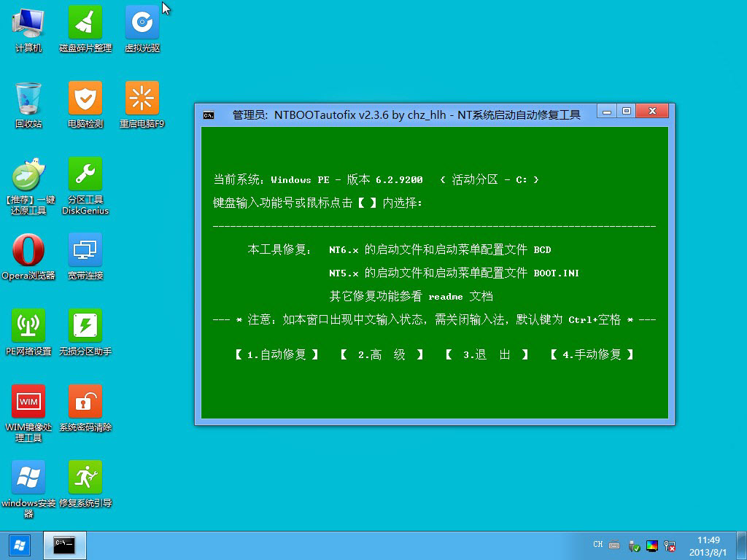747x560 pixels.
Task: Open the 计算机 desktop icon
Action: (28, 25)
